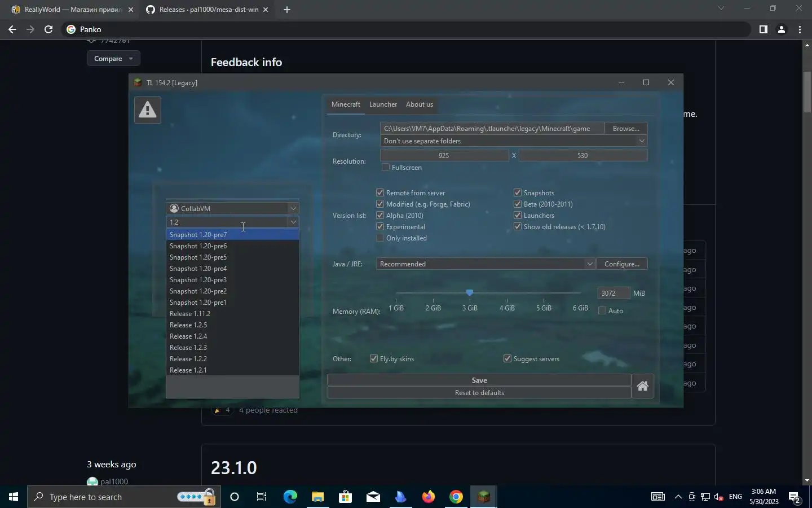This screenshot has width=812, height=508.
Task: Choose Release 1.2.5 version
Action: pyautogui.click(x=232, y=325)
